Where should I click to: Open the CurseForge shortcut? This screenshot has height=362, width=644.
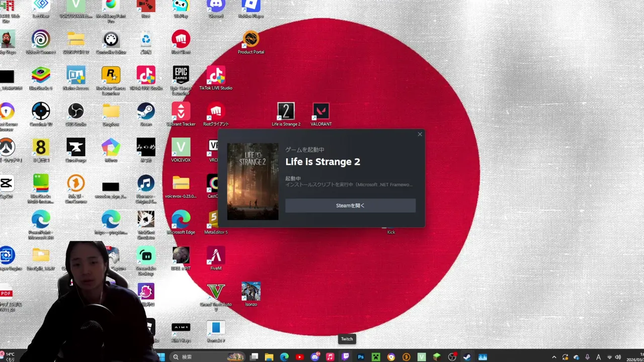(75, 151)
